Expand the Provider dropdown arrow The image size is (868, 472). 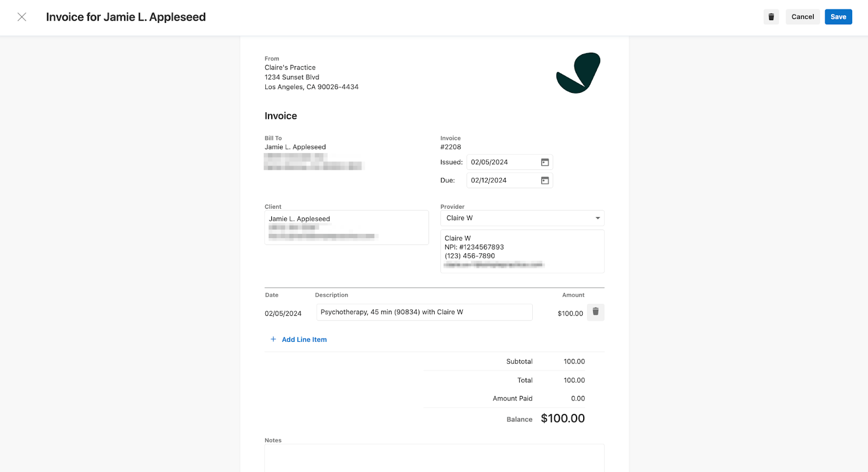(x=597, y=218)
